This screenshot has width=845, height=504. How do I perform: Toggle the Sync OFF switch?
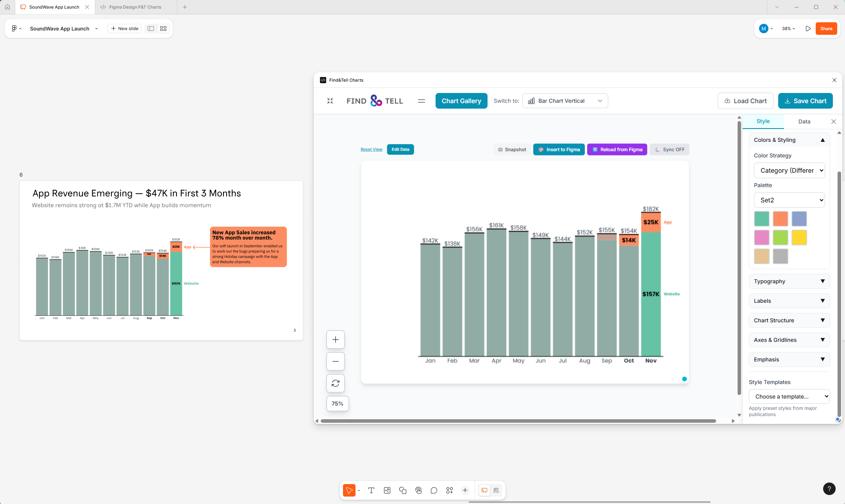tap(669, 150)
